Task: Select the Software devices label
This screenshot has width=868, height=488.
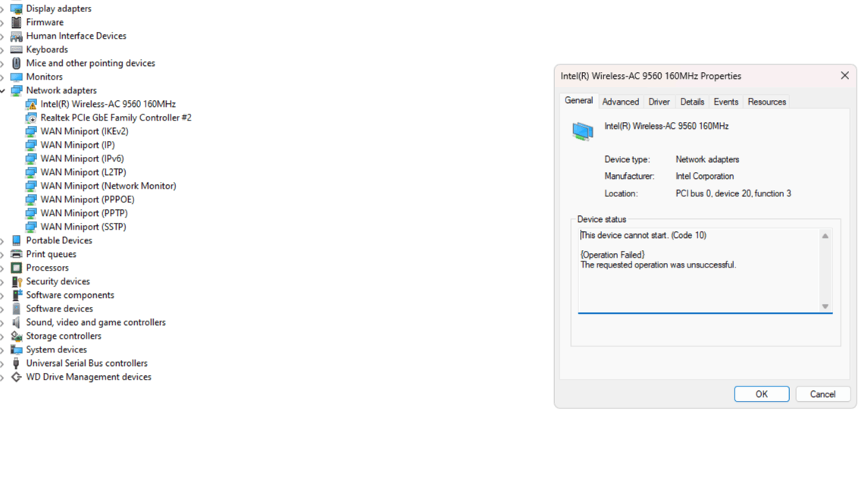Action: pyautogui.click(x=59, y=308)
